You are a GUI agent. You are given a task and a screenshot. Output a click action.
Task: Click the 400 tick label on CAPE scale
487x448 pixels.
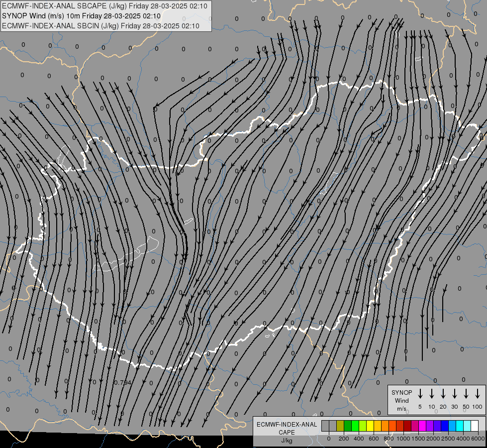coord(359,439)
